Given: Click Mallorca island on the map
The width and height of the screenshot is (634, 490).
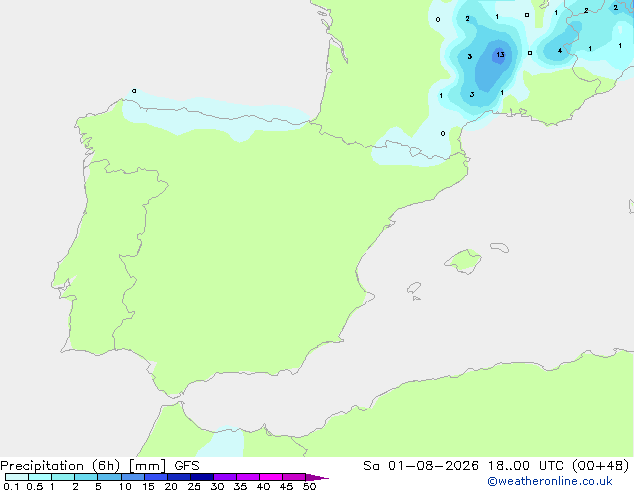Looking at the screenshot, I should point(464,261).
